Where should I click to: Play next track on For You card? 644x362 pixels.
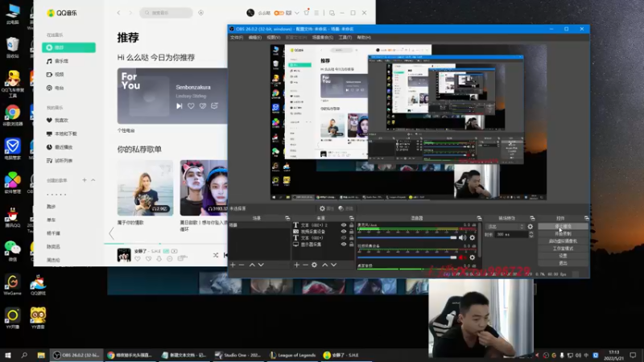pyautogui.click(x=179, y=106)
